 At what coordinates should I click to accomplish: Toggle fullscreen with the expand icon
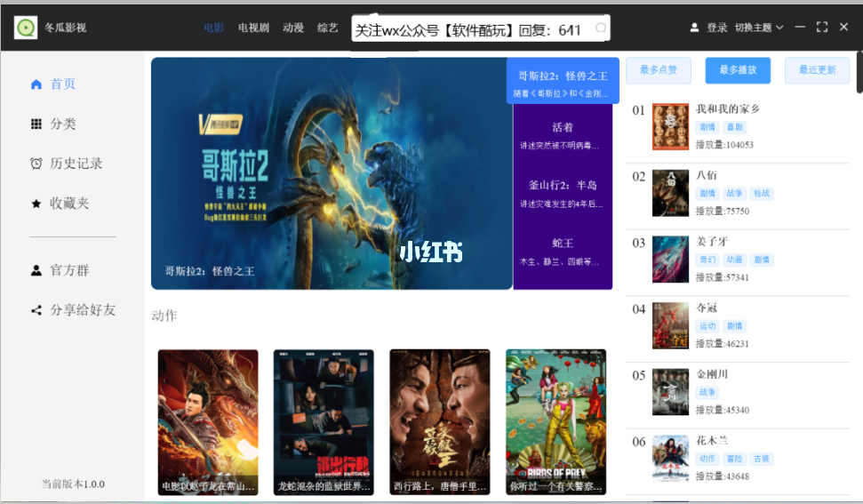click(822, 27)
